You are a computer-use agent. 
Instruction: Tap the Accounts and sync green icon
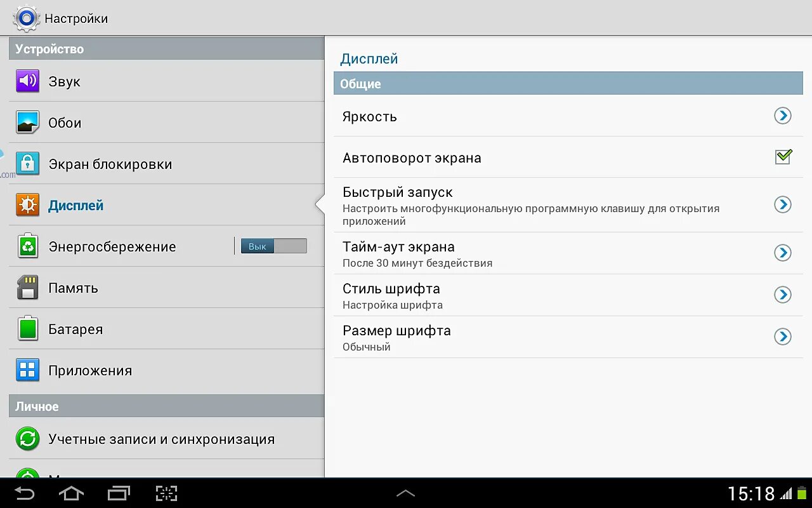coord(28,439)
